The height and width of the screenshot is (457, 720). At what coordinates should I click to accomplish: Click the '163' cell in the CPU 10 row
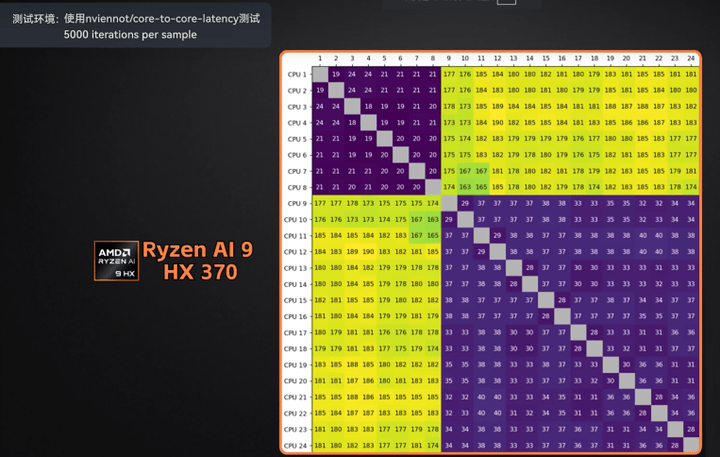(433, 220)
